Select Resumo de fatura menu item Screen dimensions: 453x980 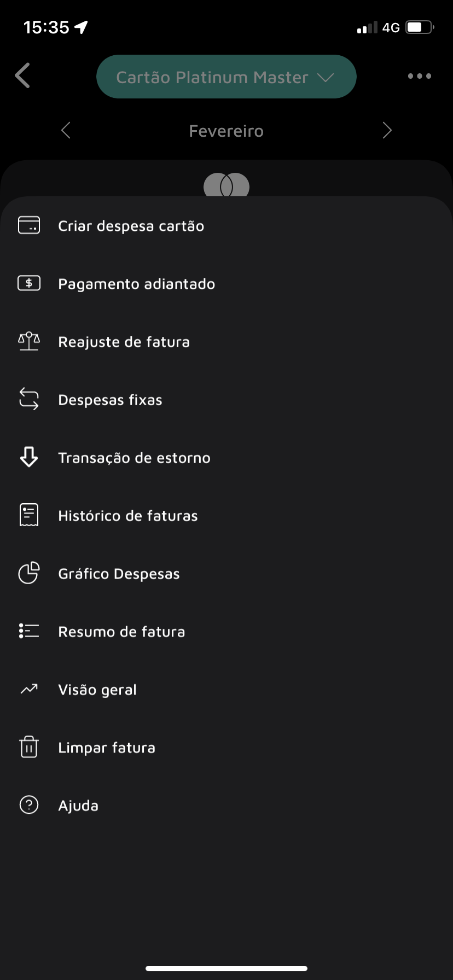(121, 632)
